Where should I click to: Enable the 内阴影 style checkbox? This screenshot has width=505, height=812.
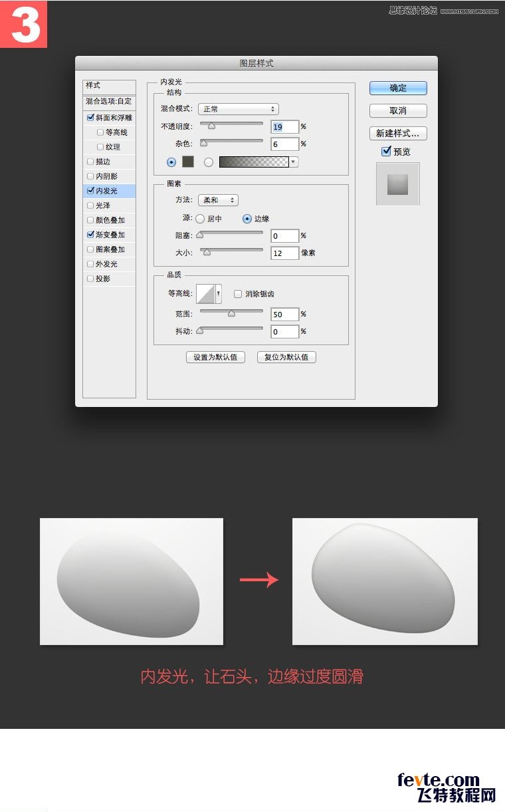point(90,176)
